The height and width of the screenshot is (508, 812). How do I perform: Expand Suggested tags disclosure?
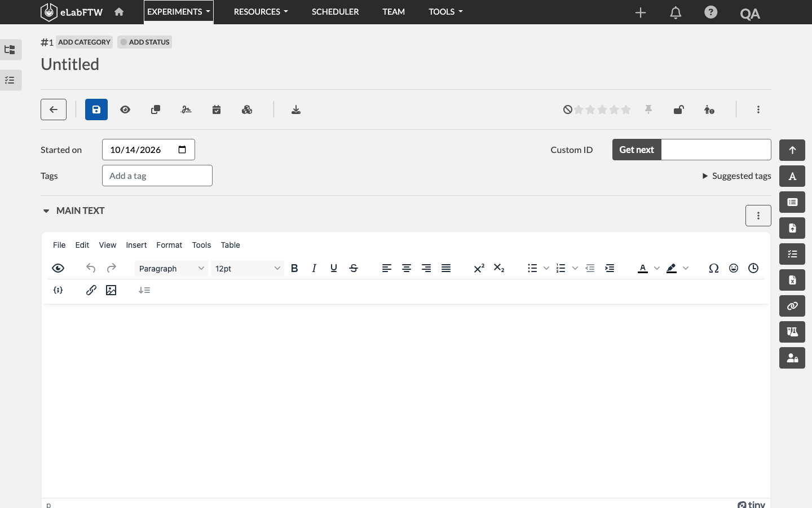coord(736,176)
